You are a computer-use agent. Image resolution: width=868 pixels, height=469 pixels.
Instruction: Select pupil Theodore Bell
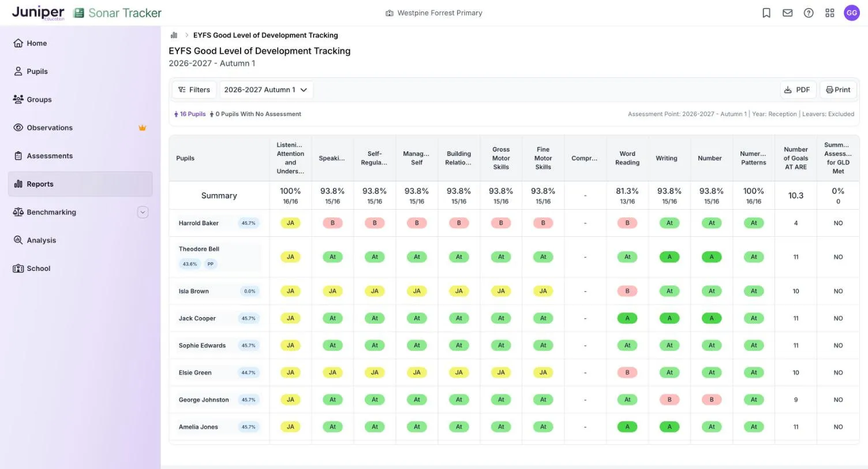pos(199,249)
